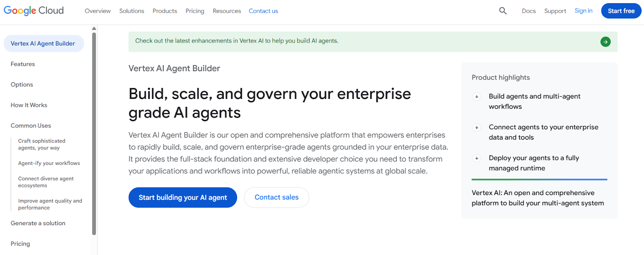Open 'Craft sophisticated agents, your way' sidebar item
Screen dimensions: 644x255
tap(41, 144)
